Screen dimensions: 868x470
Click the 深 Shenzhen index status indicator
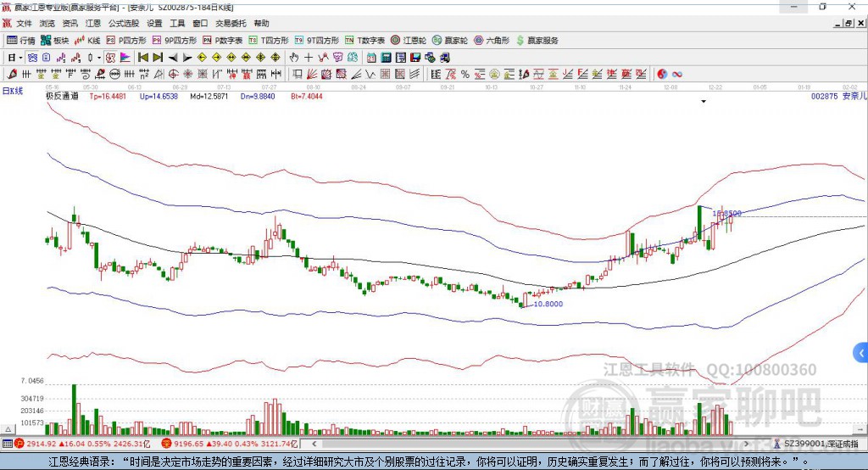(166, 444)
